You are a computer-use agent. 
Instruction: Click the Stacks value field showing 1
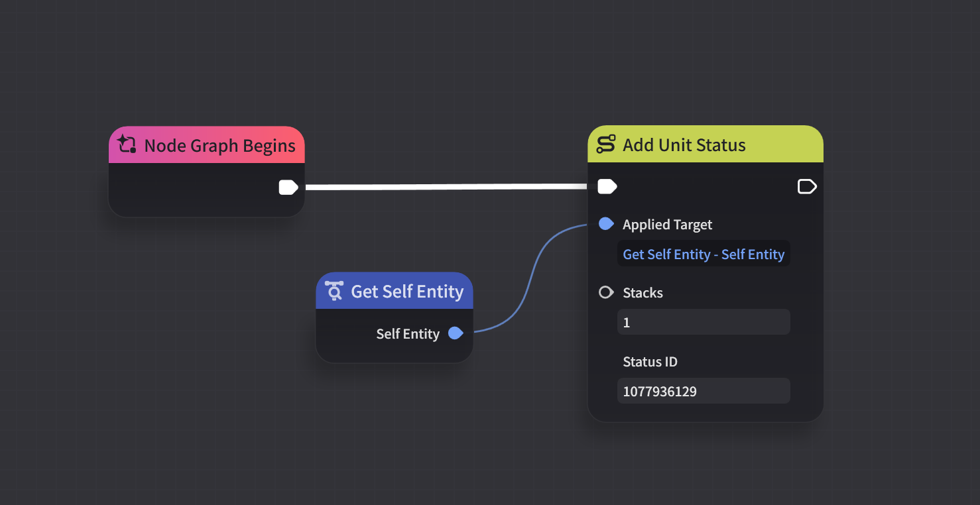pyautogui.click(x=704, y=322)
